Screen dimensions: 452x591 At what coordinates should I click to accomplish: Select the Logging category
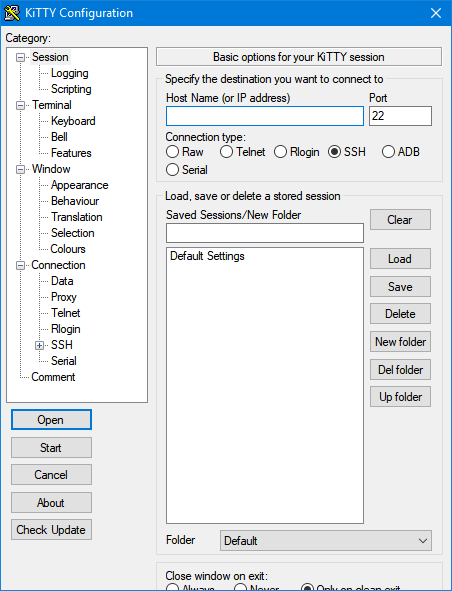[x=70, y=73]
